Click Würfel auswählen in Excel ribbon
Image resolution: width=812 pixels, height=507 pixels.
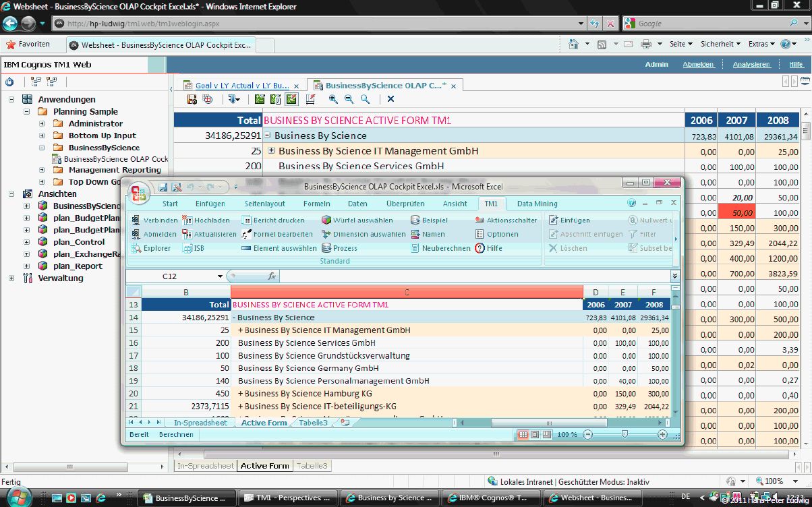pos(357,220)
